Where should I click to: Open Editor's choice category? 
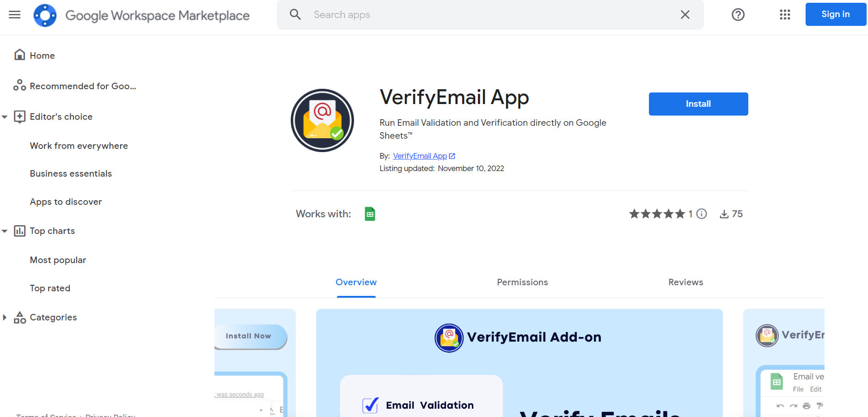tap(61, 117)
